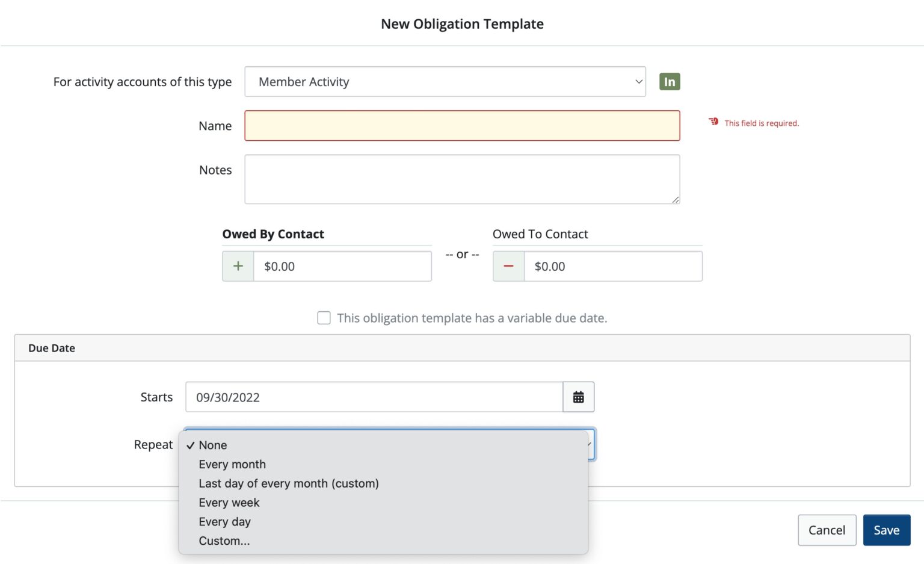924x564 pixels.
Task: Click the Owed By Contact amount field
Action: tap(343, 265)
